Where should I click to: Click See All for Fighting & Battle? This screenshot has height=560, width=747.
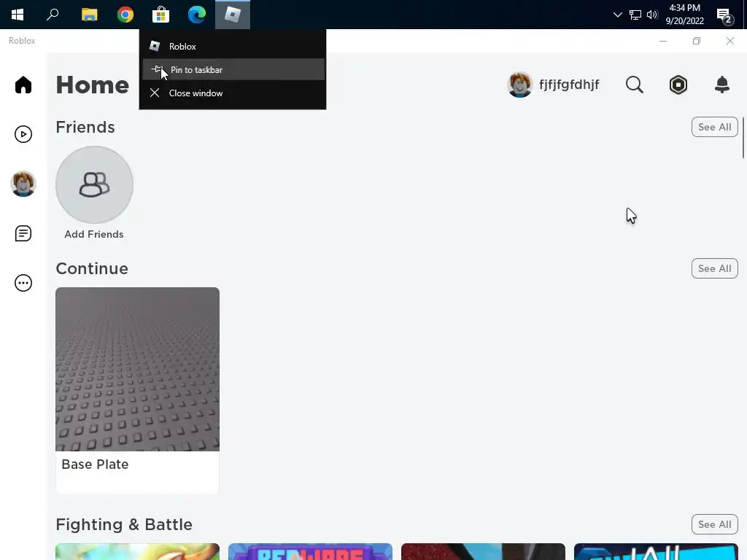click(x=714, y=524)
